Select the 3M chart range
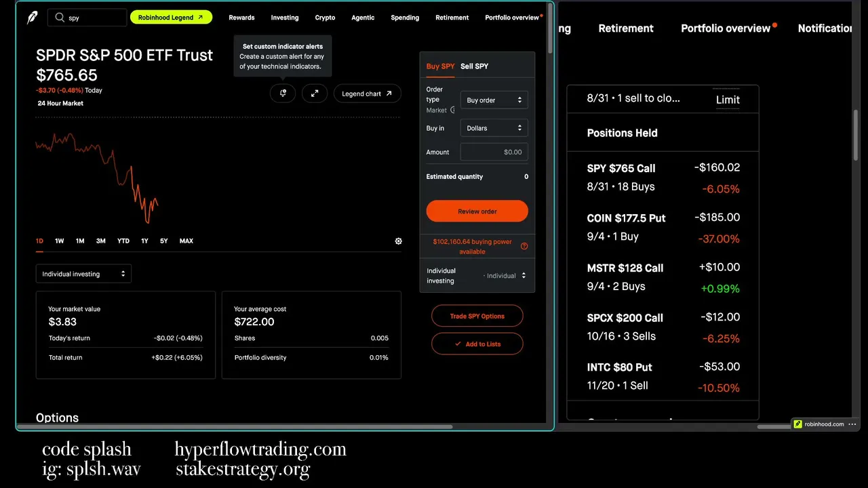The width and height of the screenshot is (868, 488). pos(100,241)
